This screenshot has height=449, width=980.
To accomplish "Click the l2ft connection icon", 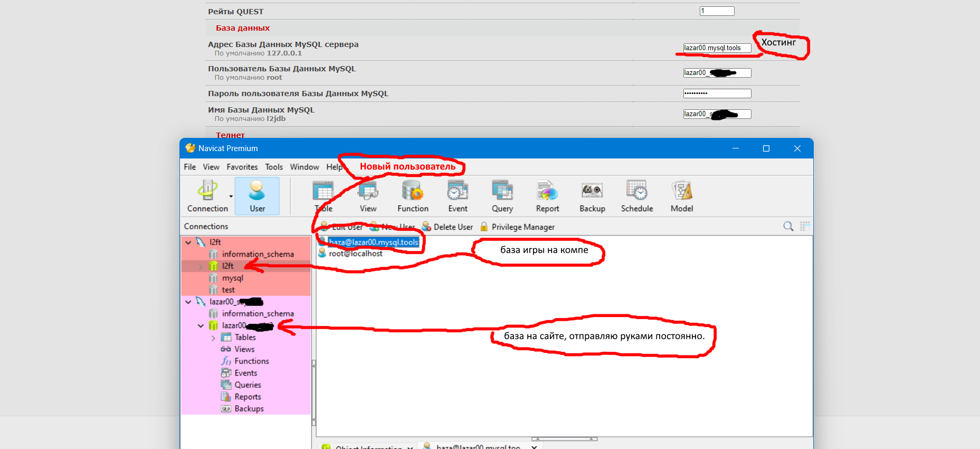I will tap(201, 242).
